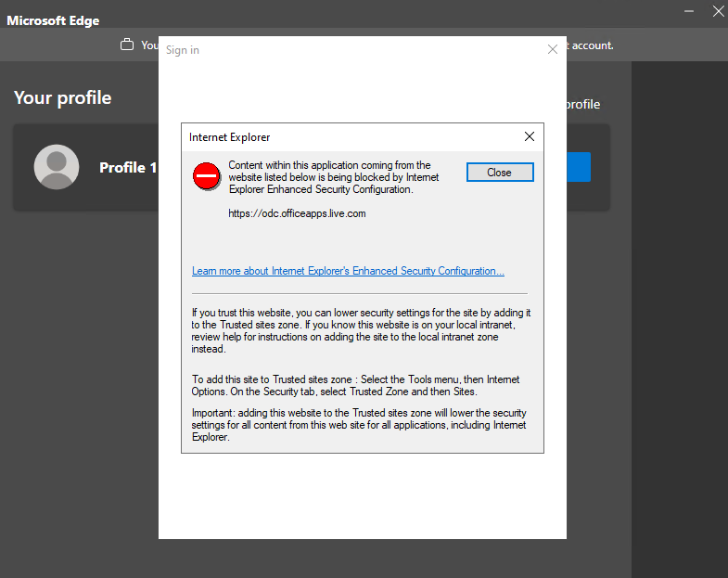728x578 pixels.
Task: Close the Sign in window
Action: pyautogui.click(x=553, y=49)
